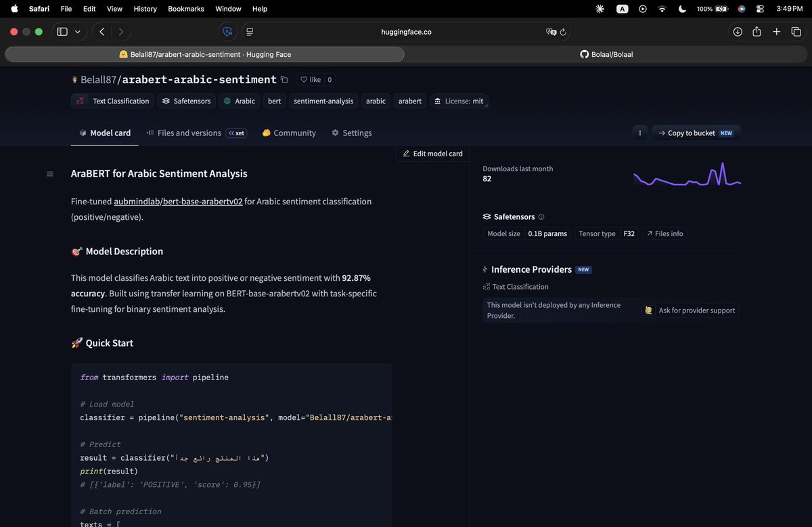Click the privacy shield icon

pos(227,32)
